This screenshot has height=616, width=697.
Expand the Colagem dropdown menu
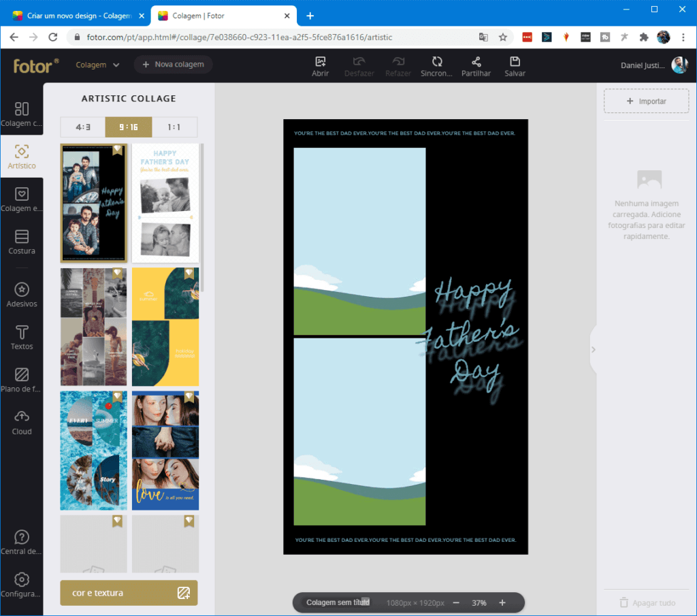click(97, 65)
